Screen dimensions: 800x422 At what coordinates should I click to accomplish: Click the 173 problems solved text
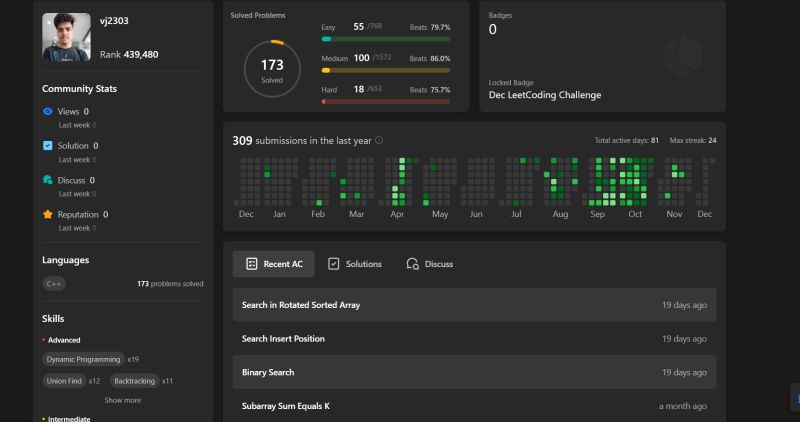(x=170, y=284)
